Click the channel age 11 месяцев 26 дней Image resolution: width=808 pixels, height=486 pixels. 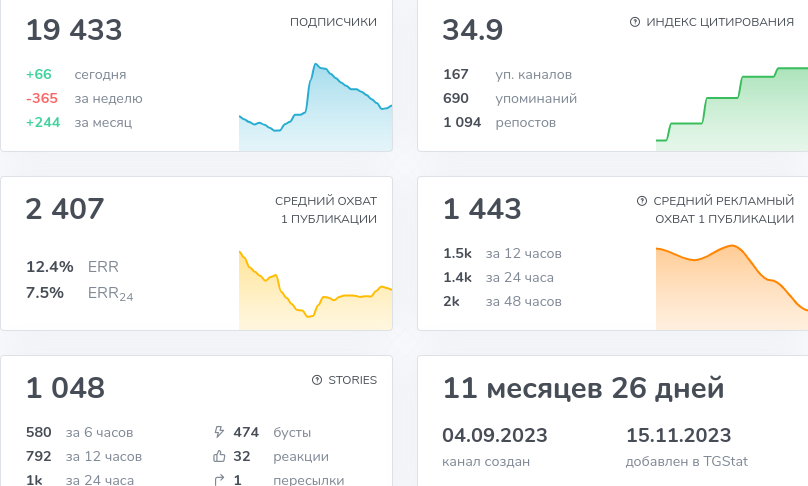pyautogui.click(x=583, y=388)
